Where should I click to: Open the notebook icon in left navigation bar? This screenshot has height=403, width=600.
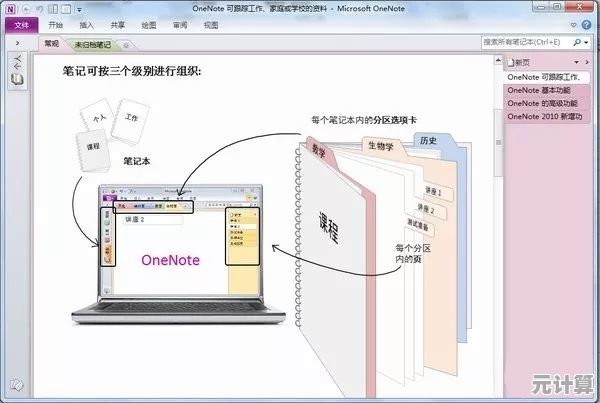click(17, 77)
